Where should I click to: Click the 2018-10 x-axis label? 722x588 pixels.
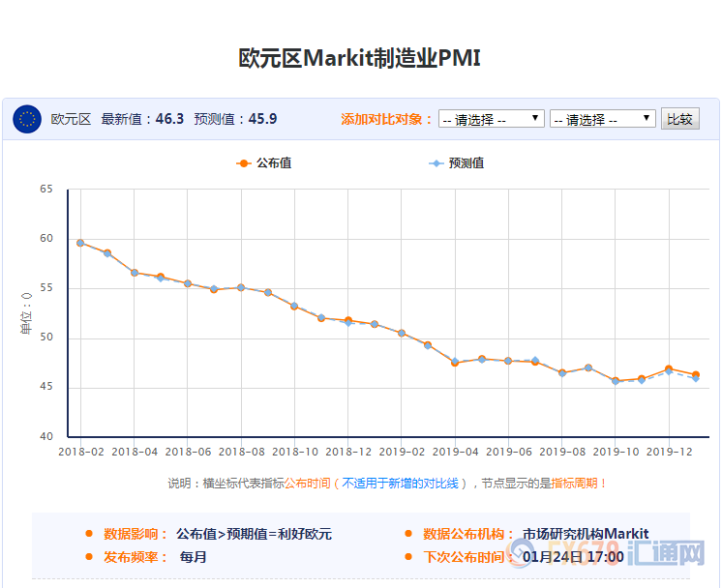[x=295, y=452]
